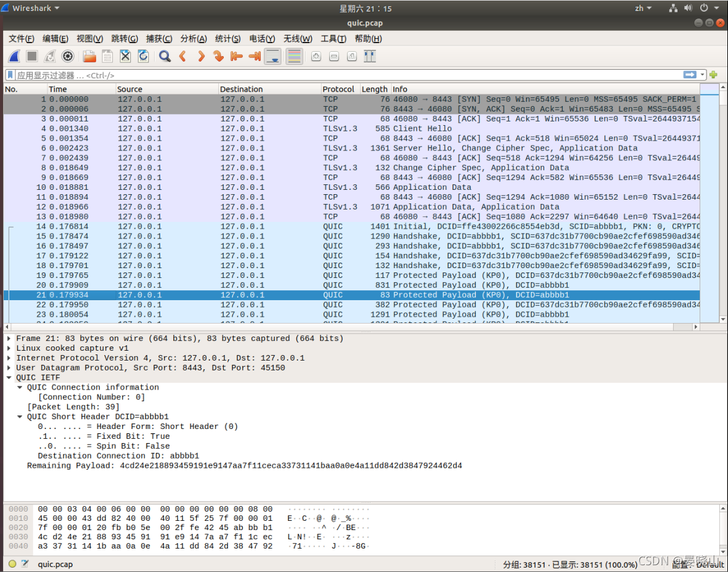This screenshot has width=728, height=572.
Task: Open the 电话(Y) menu
Action: click(x=263, y=39)
